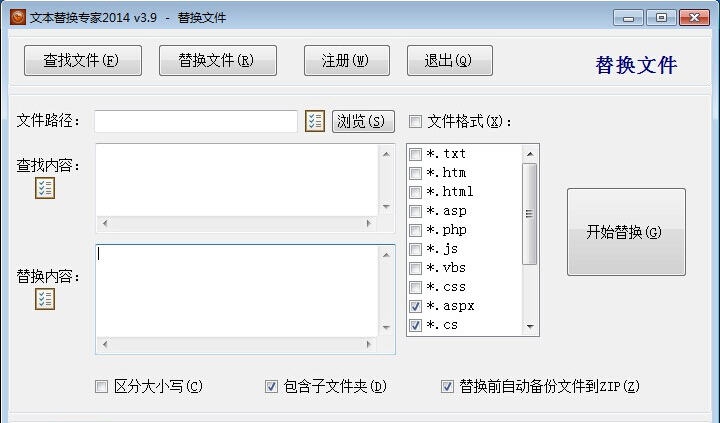Screen dimensions: 720x423
Task: Uncheck 包含子文件夹 option
Action: coord(271,387)
